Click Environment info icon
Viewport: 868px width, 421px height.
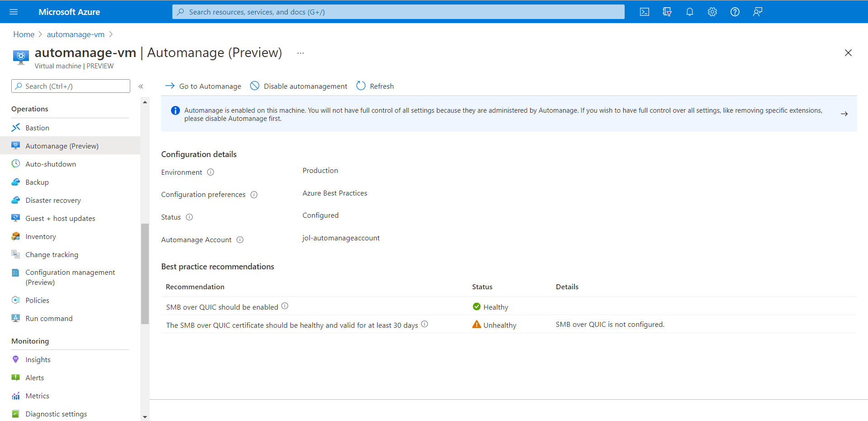(x=211, y=172)
